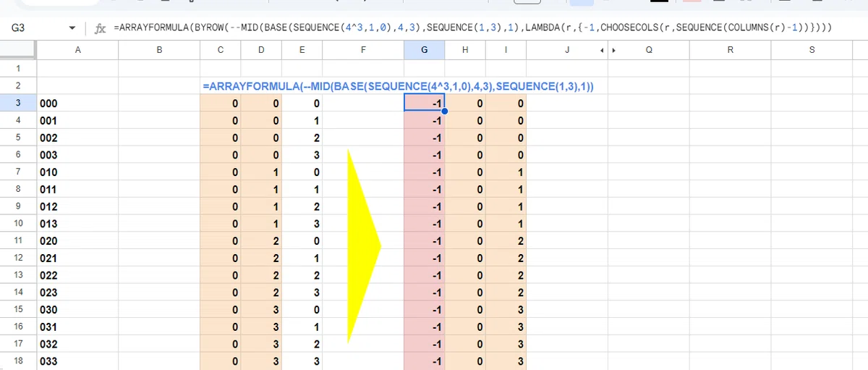Viewport: 868px width, 370px height.
Task: Select column R header
Action: tap(730, 50)
